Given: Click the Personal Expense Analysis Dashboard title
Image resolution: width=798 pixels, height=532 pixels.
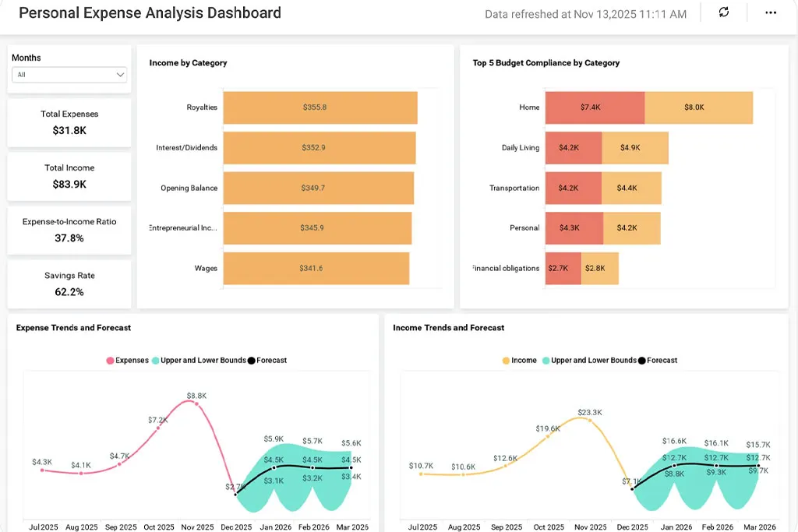Looking at the screenshot, I should (x=150, y=12).
